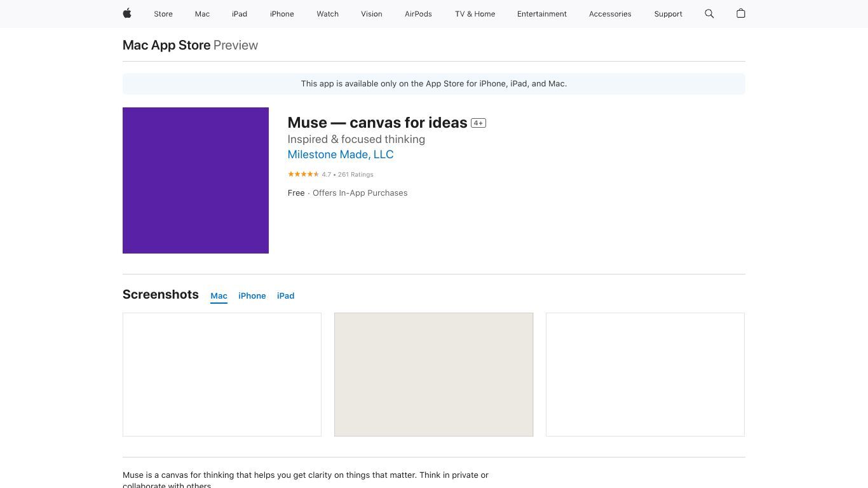Click the Apple logo icon
Viewport: 868px width, 488px height.
(127, 13)
